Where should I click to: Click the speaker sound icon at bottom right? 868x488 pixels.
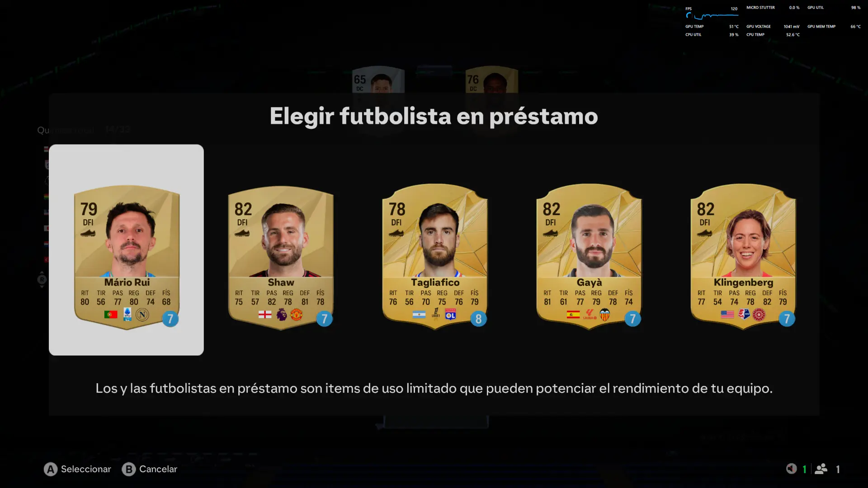tap(791, 469)
